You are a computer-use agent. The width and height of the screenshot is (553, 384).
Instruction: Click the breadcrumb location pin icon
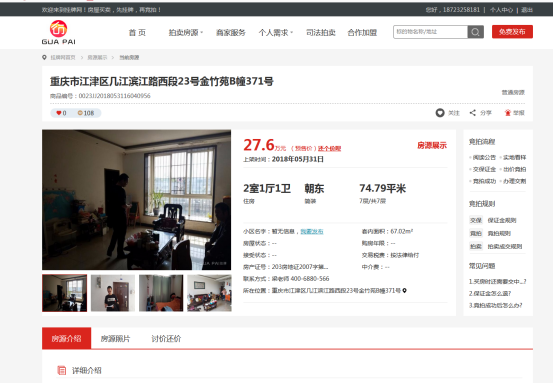[44, 57]
